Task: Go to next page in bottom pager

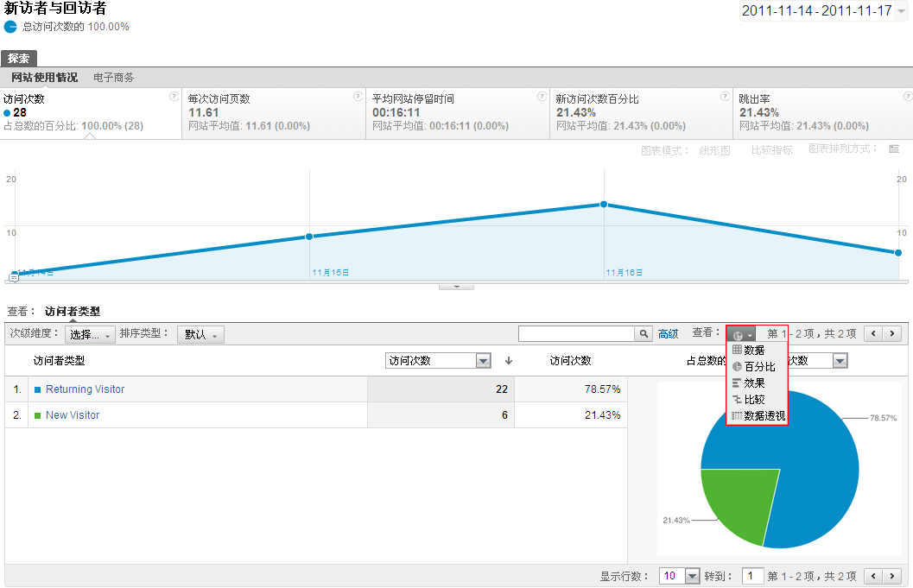Action: coord(892,576)
